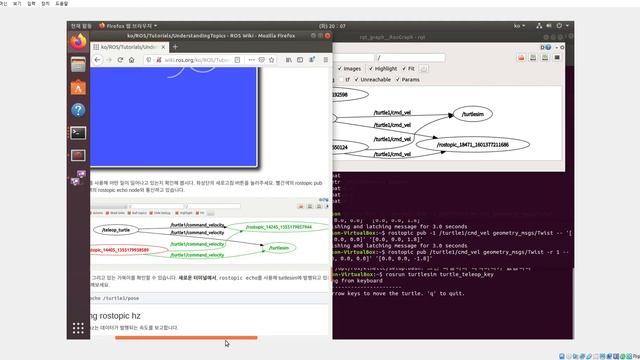This screenshot has height=360, width=640.
Task: Click the horizontal scrollbar in Firefox
Action: point(186,338)
